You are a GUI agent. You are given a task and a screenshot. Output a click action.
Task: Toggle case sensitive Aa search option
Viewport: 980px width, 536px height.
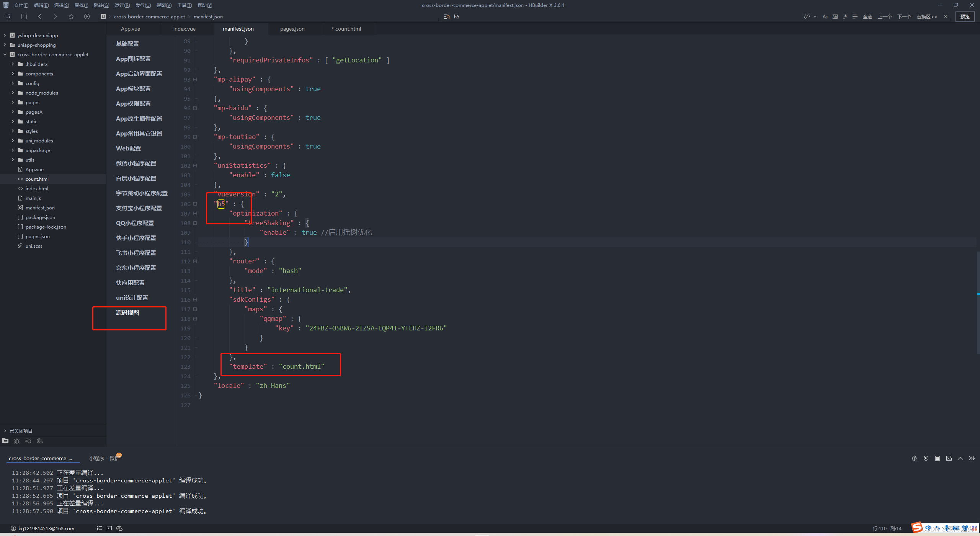pyautogui.click(x=825, y=16)
